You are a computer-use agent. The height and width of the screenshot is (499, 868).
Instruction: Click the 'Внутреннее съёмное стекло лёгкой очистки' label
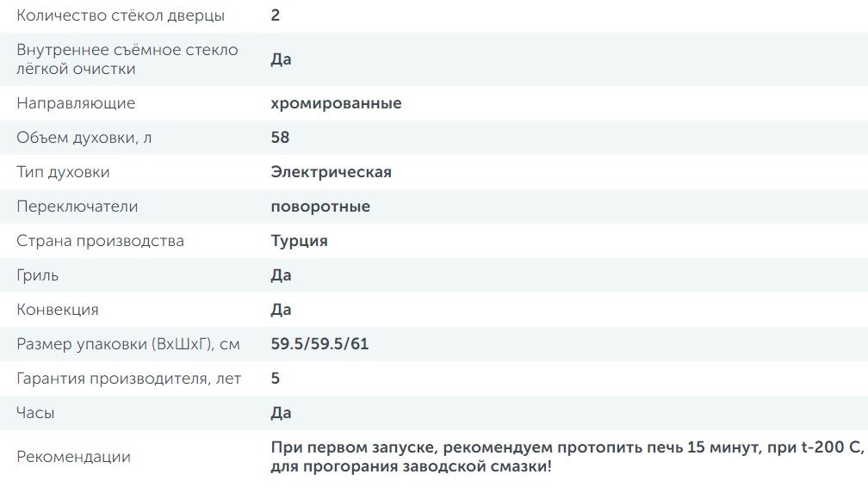(x=127, y=59)
